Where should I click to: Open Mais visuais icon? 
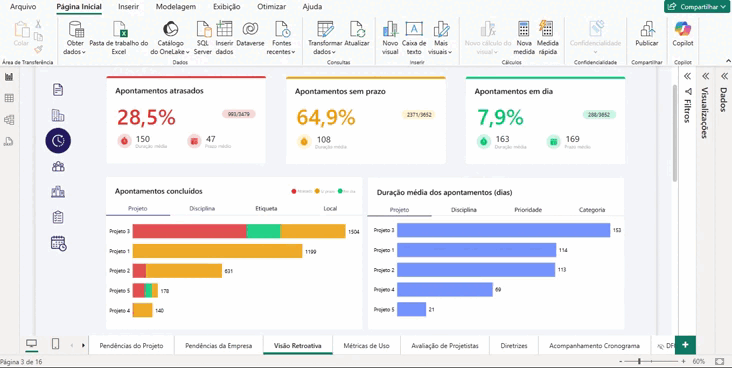441,29
